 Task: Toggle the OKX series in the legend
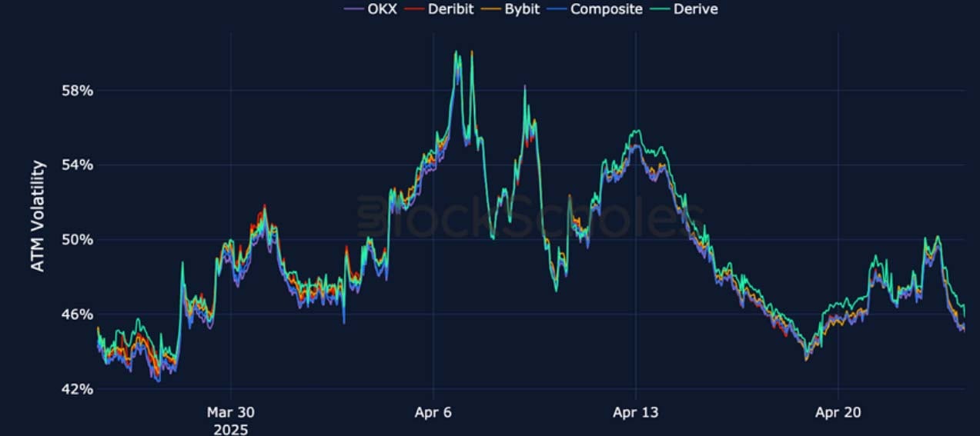pyautogui.click(x=371, y=9)
